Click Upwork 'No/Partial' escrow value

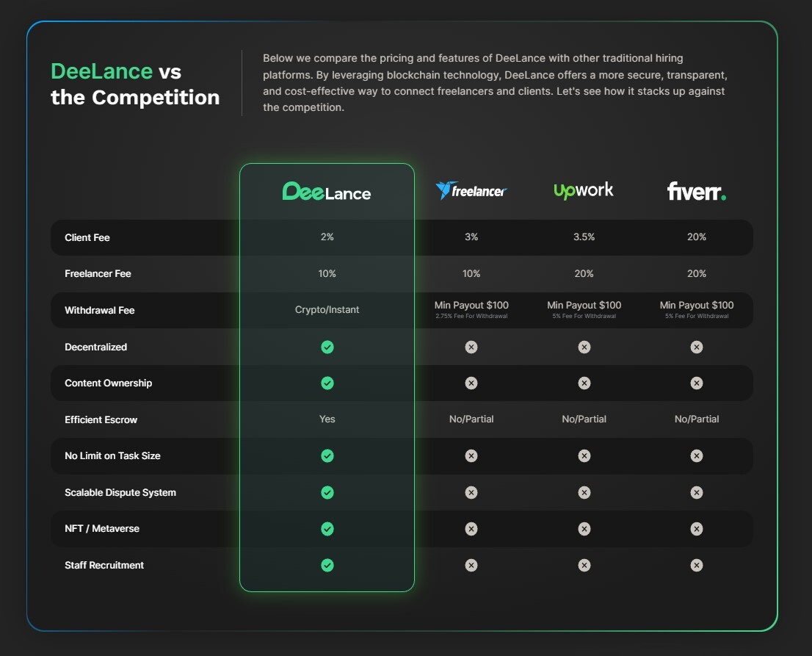point(584,419)
